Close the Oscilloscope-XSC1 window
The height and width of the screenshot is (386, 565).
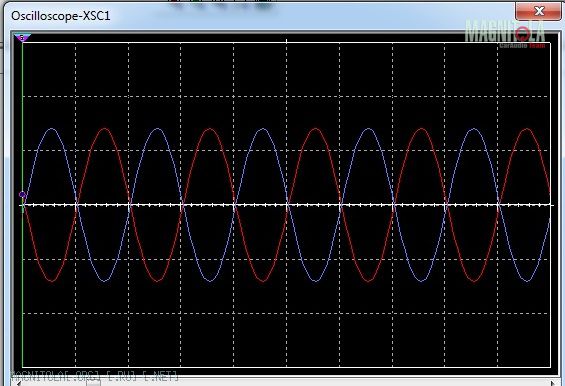click(x=538, y=11)
